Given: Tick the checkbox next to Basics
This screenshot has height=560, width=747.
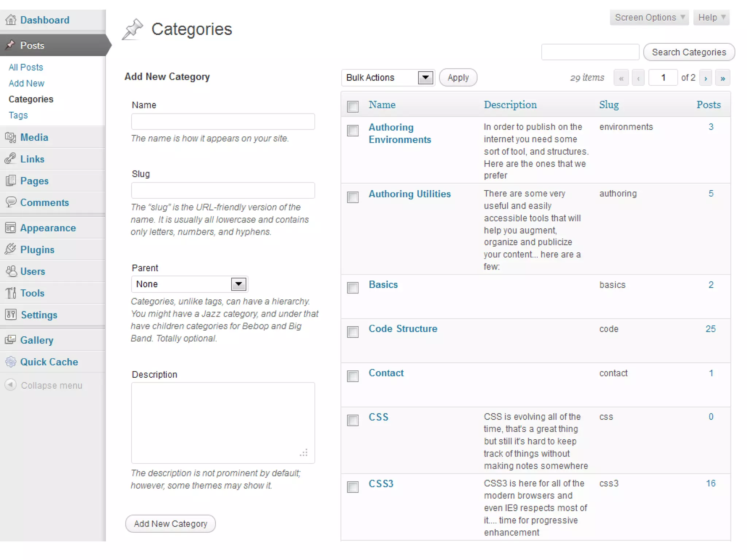Looking at the screenshot, I should [353, 288].
